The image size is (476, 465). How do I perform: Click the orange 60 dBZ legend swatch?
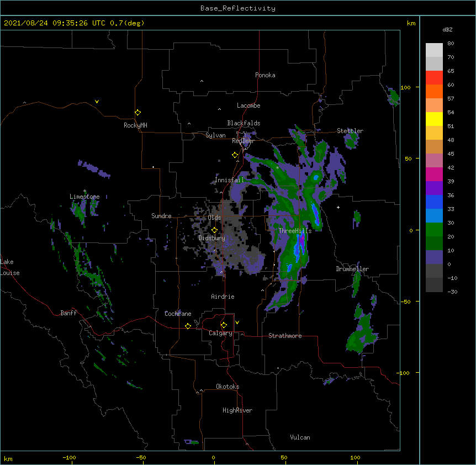pyautogui.click(x=434, y=91)
